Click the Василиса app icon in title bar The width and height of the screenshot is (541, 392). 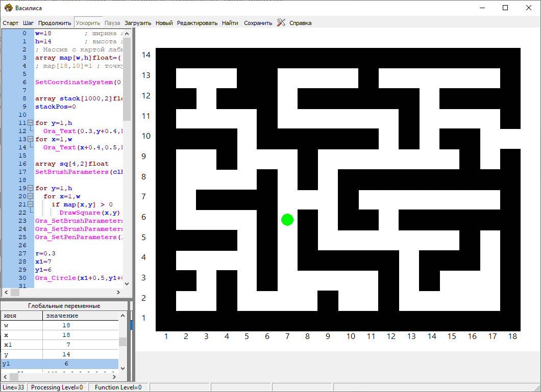8,8
